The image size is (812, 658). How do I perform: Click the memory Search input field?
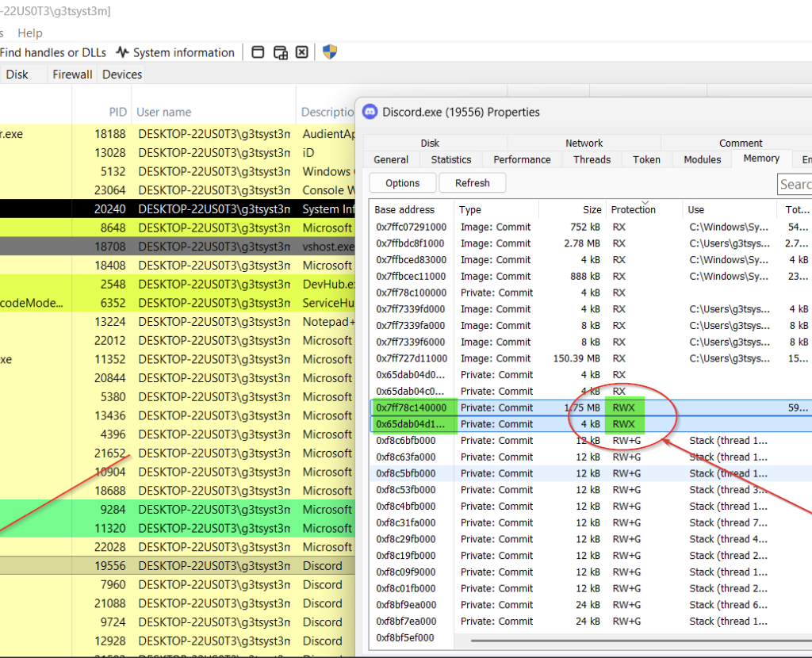click(x=795, y=184)
